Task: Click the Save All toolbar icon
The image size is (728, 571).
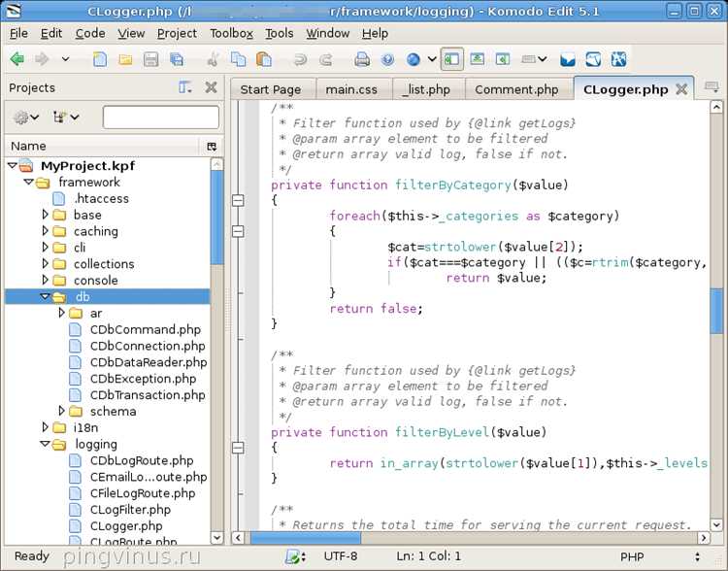Action: click(177, 59)
